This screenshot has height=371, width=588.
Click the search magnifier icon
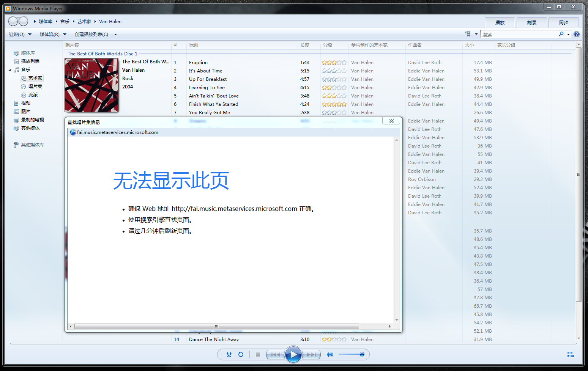(561, 34)
